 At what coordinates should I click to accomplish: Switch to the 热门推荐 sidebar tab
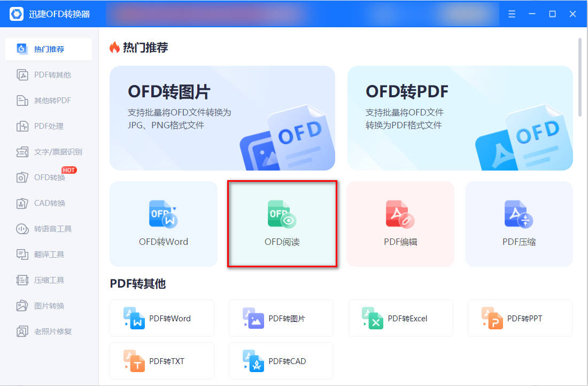tap(49, 49)
